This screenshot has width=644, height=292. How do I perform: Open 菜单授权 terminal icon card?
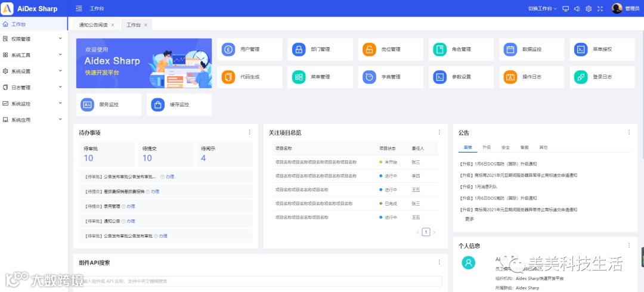pos(602,49)
